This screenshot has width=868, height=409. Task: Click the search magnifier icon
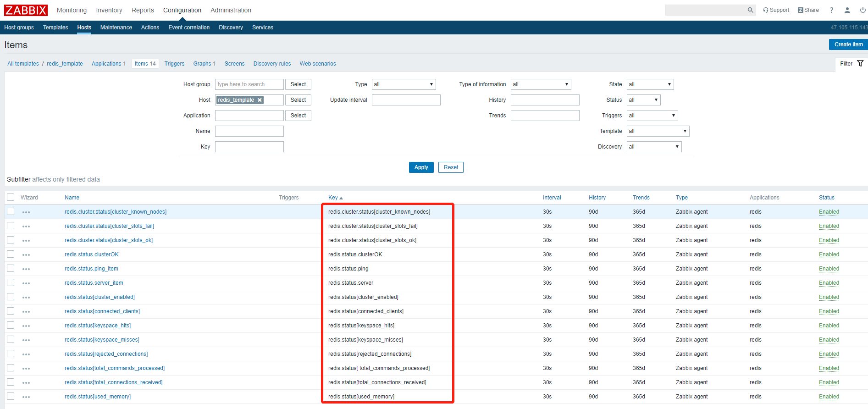click(750, 10)
